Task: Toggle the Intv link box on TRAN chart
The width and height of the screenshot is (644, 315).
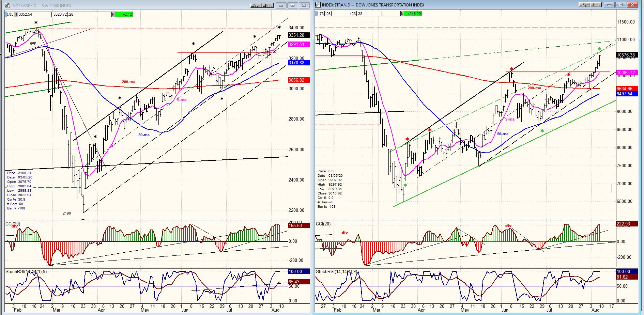Action: pyautogui.click(x=596, y=5)
